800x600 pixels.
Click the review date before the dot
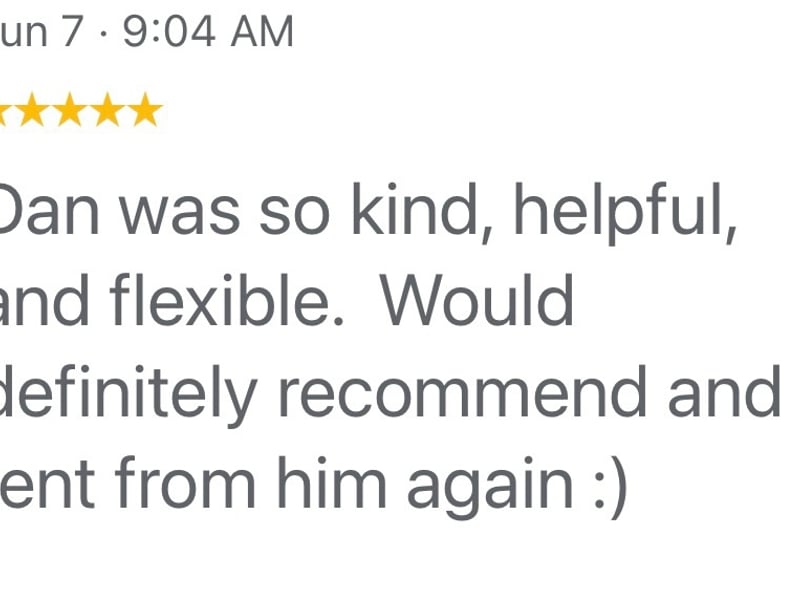tap(41, 32)
